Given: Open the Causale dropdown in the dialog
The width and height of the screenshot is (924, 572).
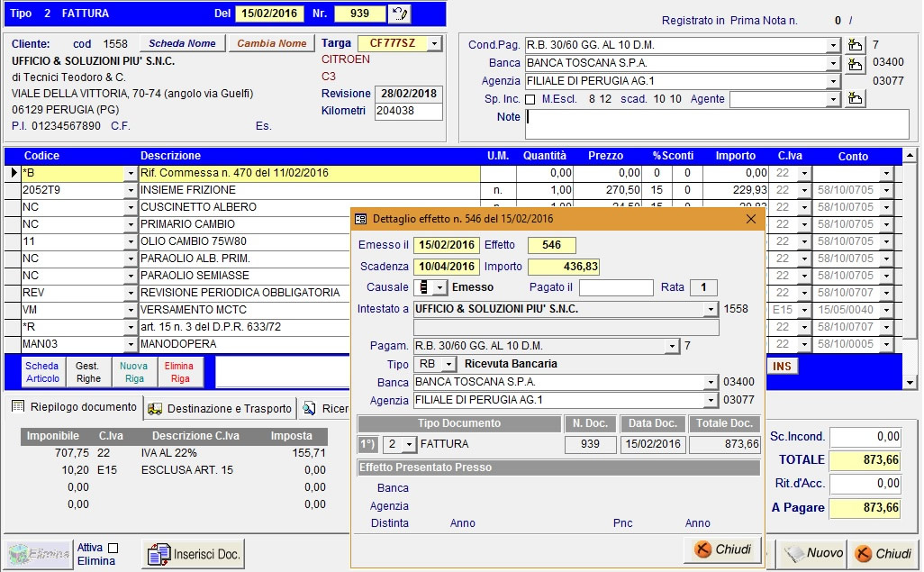Looking at the screenshot, I should pyautogui.click(x=439, y=287).
